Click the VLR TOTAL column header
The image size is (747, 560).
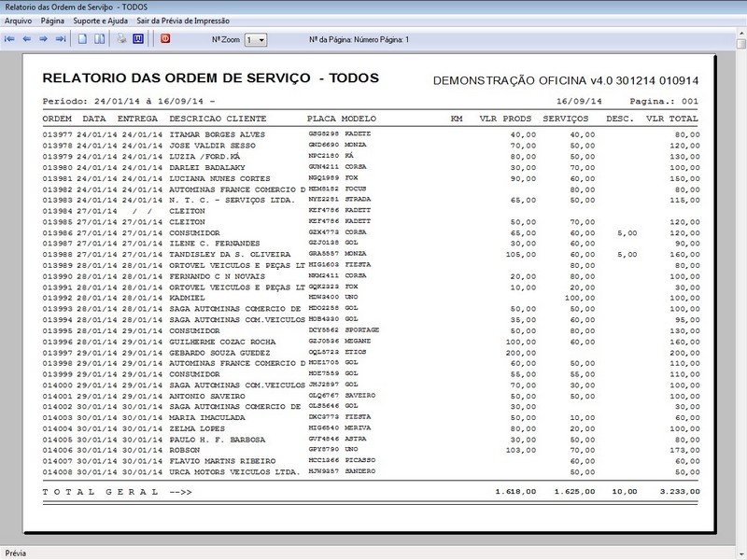click(671, 119)
